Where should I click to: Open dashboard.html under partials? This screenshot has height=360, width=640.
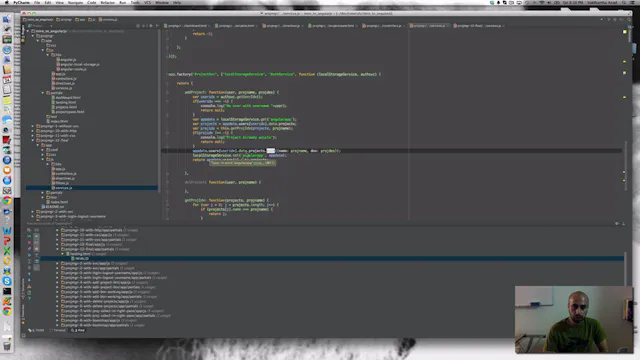66,98
